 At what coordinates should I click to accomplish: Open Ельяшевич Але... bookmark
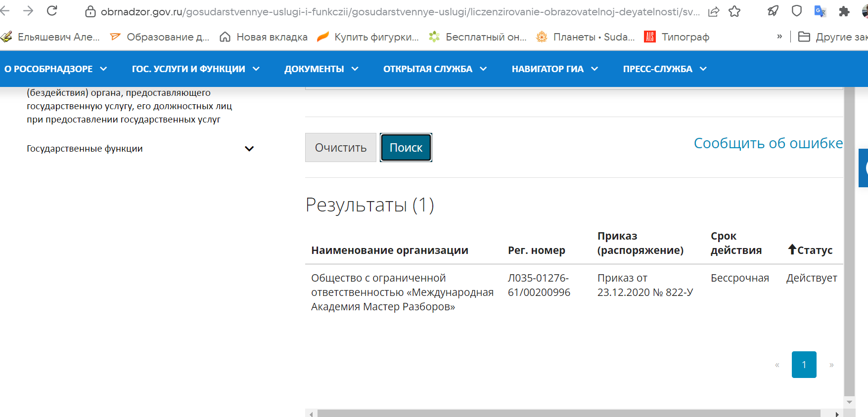(50, 37)
